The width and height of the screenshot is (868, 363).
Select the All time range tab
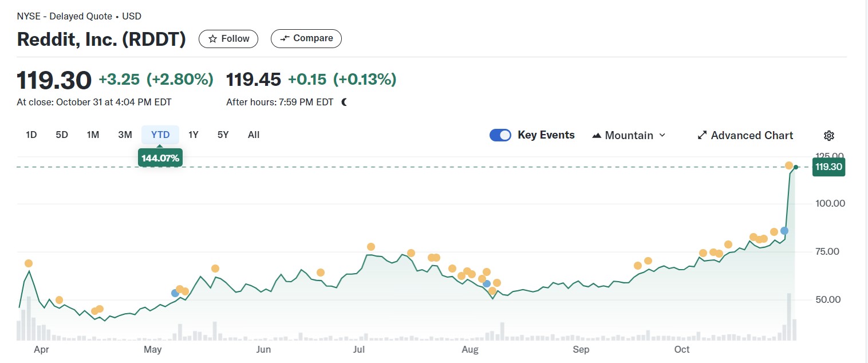[254, 135]
